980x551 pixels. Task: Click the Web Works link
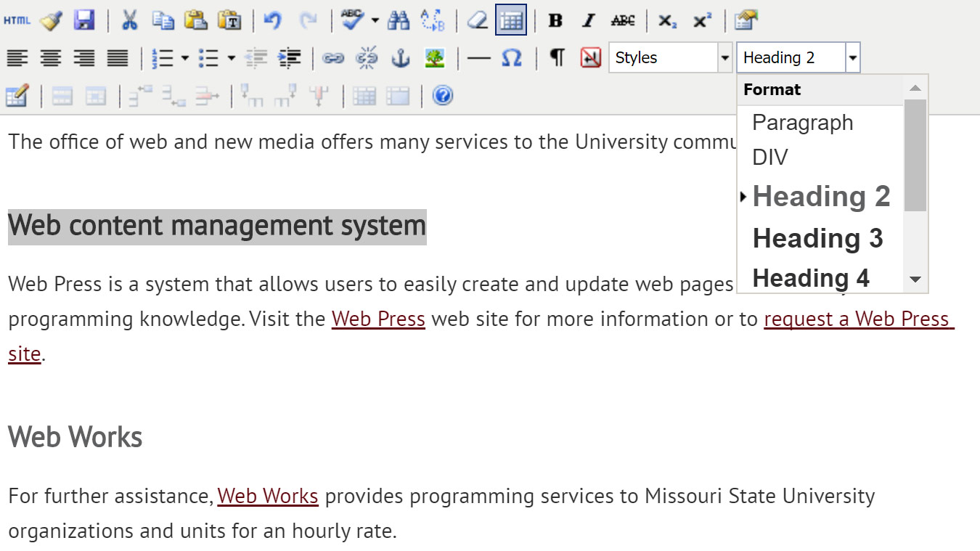[x=267, y=496]
